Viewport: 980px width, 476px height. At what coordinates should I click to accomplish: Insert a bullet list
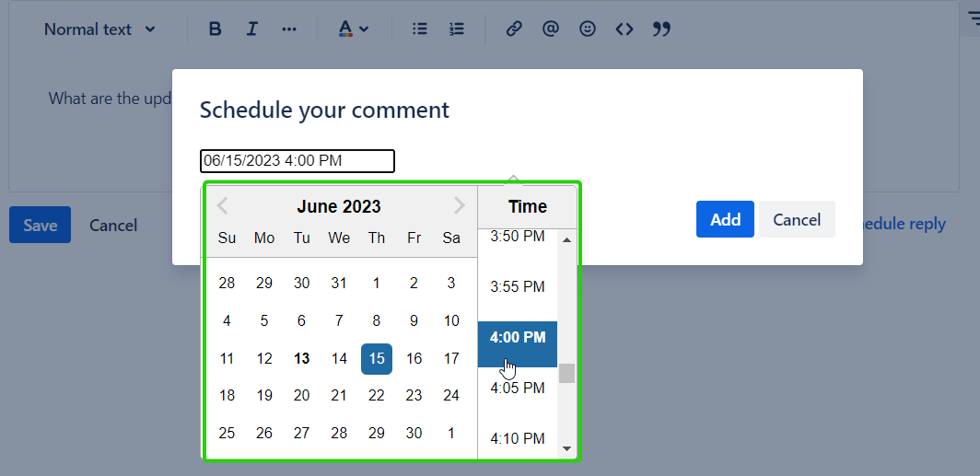point(420,29)
